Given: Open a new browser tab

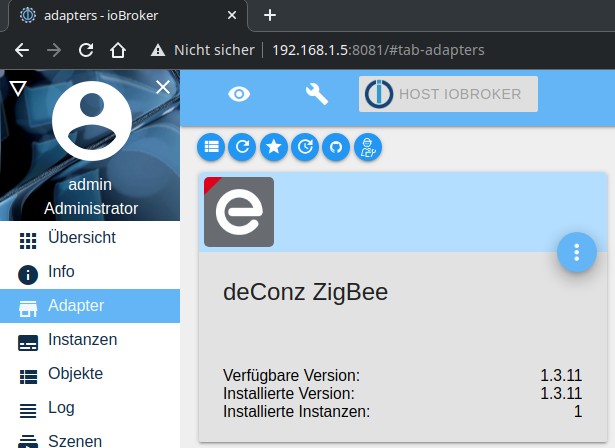Looking at the screenshot, I should 270,15.
